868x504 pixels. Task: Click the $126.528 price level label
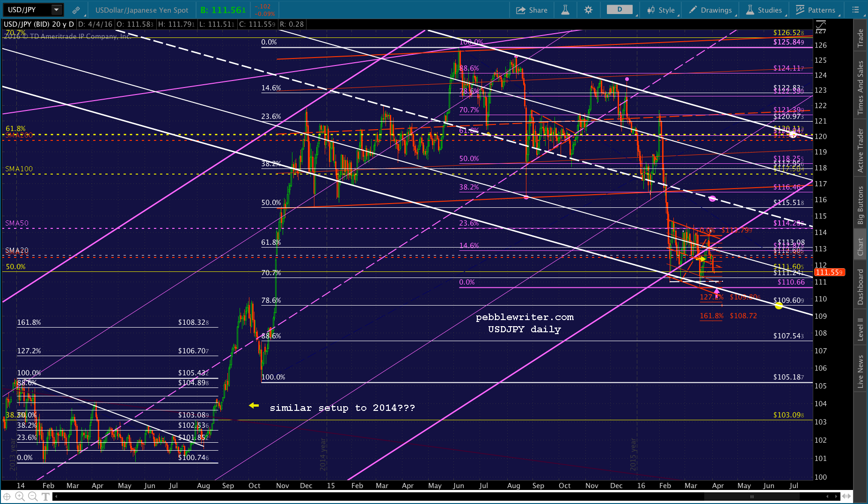coord(788,32)
